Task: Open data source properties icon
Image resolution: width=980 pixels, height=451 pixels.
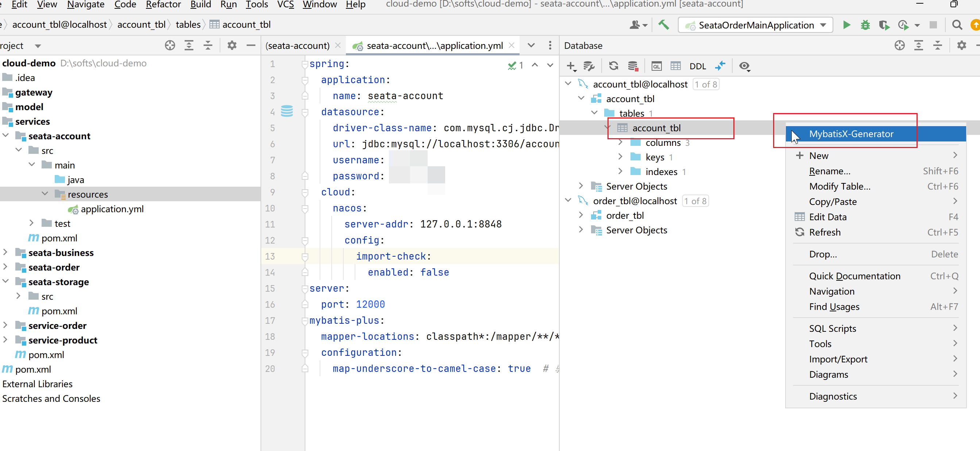Action: pyautogui.click(x=589, y=66)
